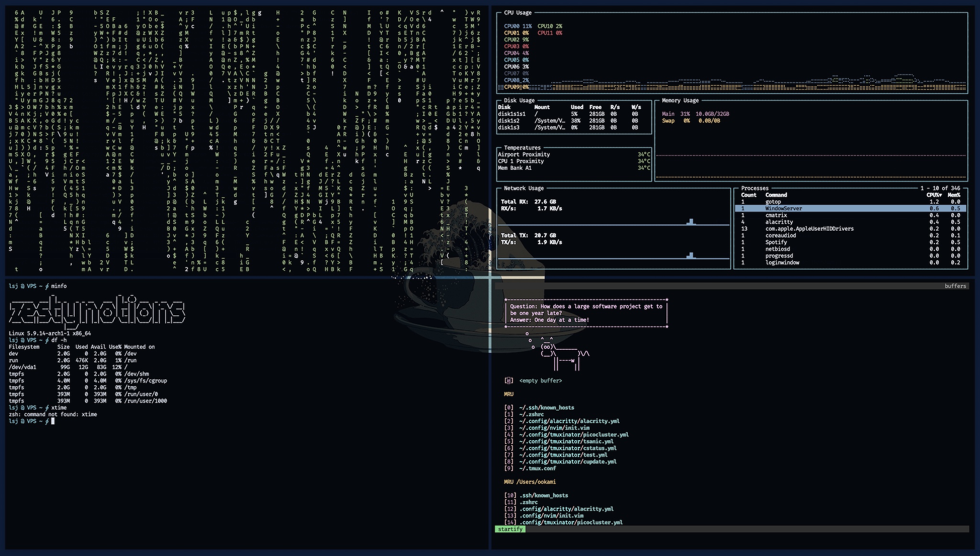
Task: Select the empty buffer [e] entry
Action: coord(540,381)
